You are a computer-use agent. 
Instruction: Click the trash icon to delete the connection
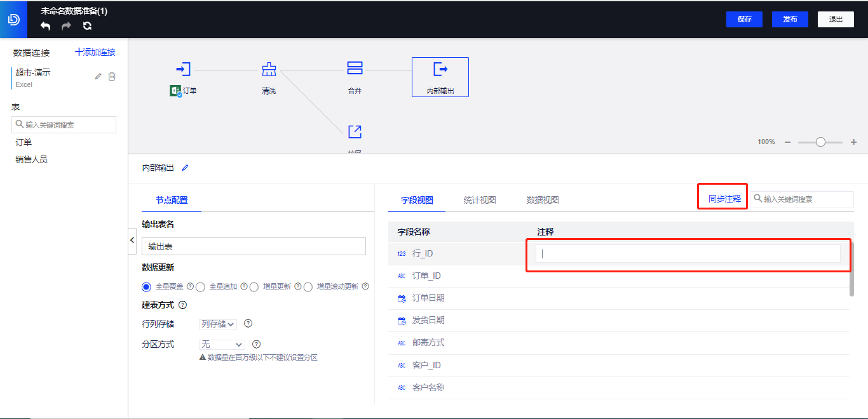[x=112, y=76]
